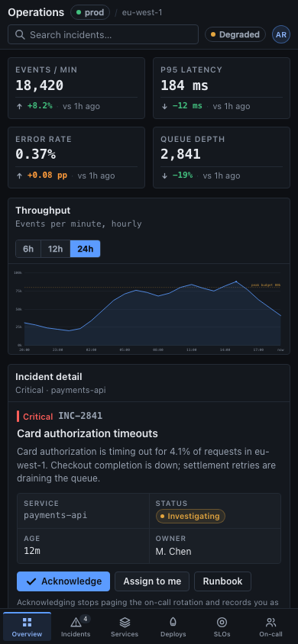
Task: Click the Incidents badge showing 4
Action: (x=86, y=619)
